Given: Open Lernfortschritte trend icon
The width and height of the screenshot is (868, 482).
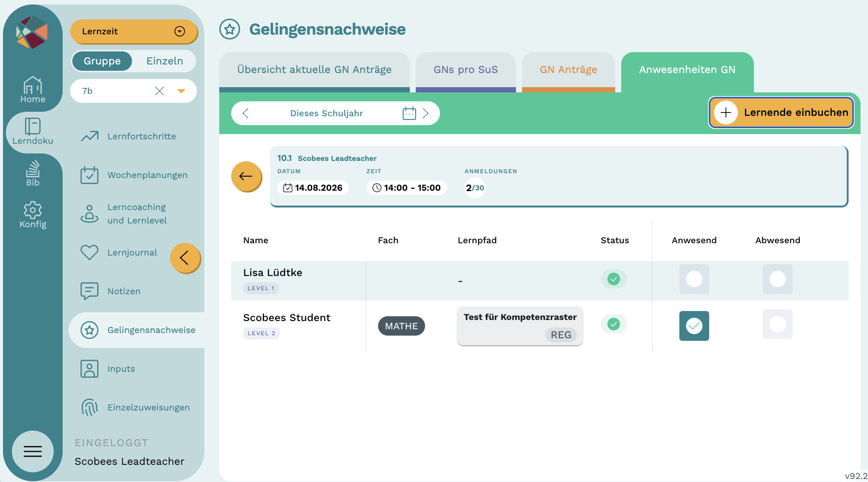Looking at the screenshot, I should pyautogui.click(x=89, y=136).
